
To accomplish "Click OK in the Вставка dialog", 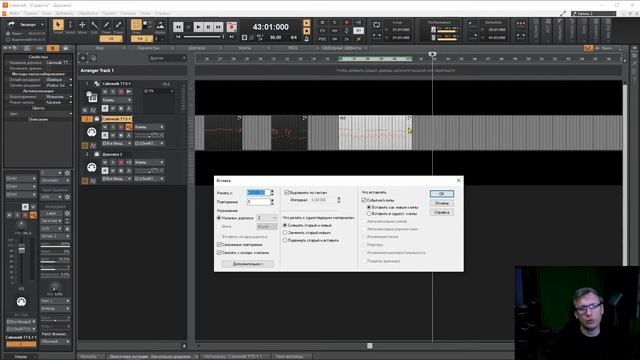I will pyautogui.click(x=442, y=194).
